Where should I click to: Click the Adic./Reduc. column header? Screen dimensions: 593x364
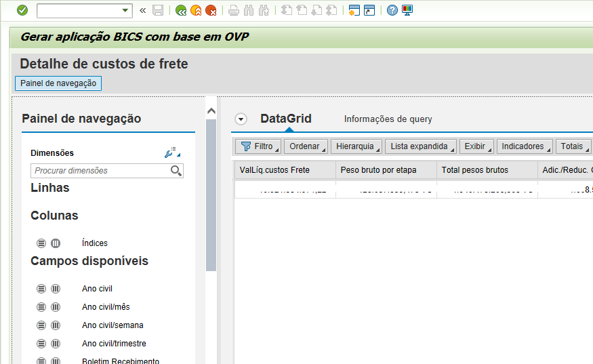(x=566, y=170)
